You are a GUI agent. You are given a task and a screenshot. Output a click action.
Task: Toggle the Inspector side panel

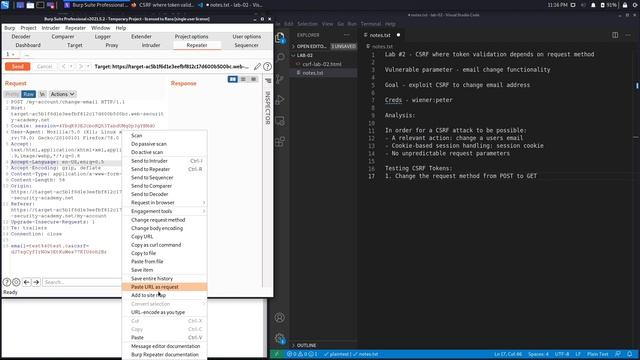[x=268, y=102]
